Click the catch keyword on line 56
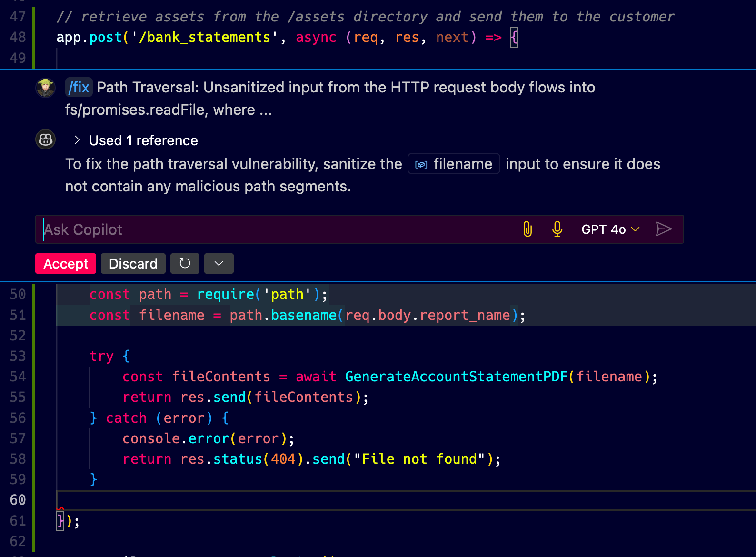 point(126,418)
